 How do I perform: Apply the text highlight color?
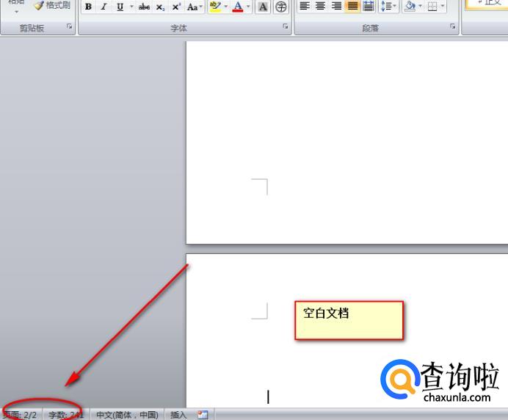pos(215,7)
